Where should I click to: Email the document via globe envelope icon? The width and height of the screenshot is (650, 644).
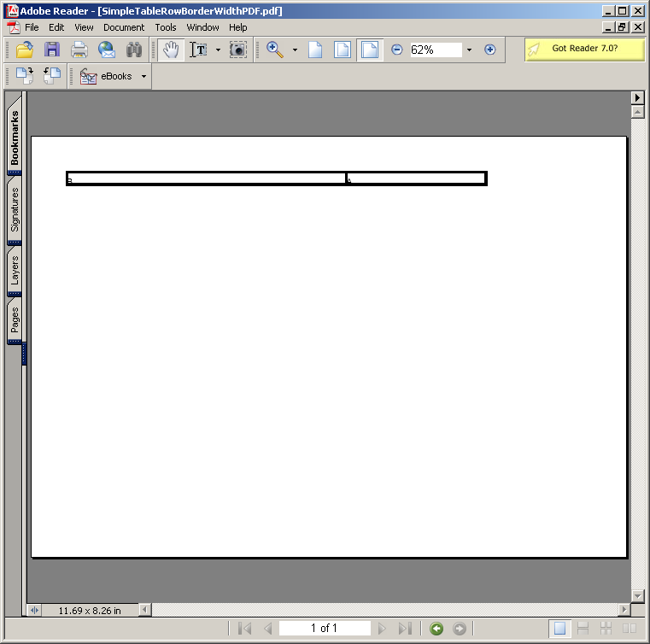click(x=107, y=50)
